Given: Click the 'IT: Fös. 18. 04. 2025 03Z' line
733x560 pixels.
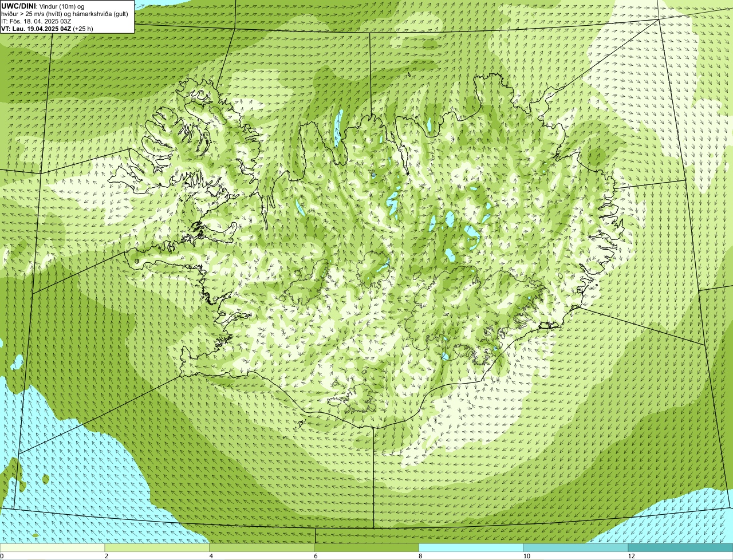Looking at the screenshot, I should pyautogui.click(x=36, y=21).
